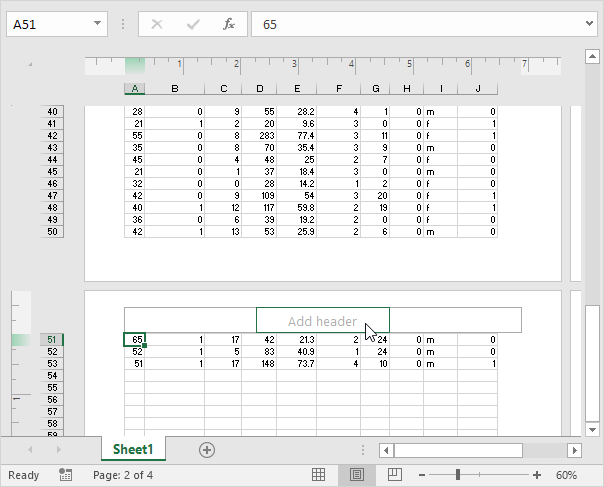
Task: Select row 42 header
Action: [52, 136]
